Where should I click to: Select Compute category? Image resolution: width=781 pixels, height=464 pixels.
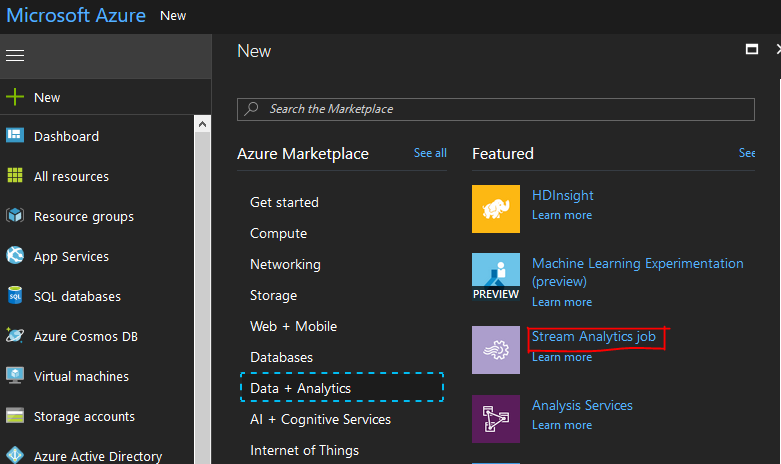(x=278, y=233)
